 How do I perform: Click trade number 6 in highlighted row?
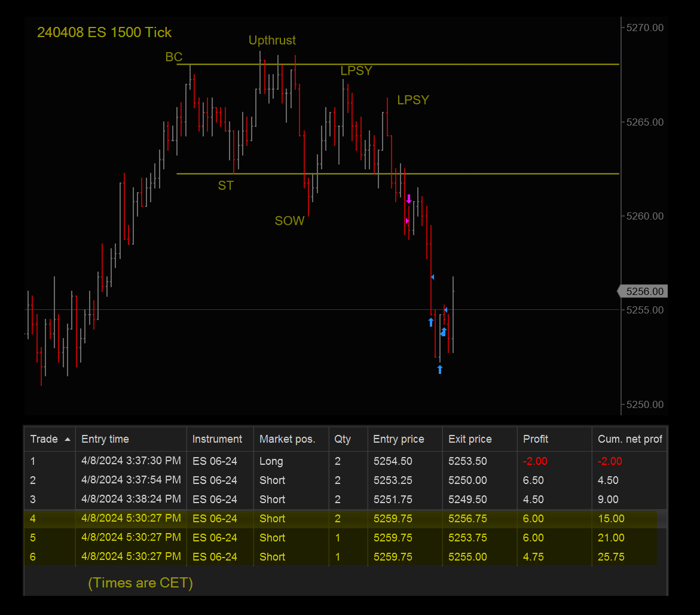33,557
